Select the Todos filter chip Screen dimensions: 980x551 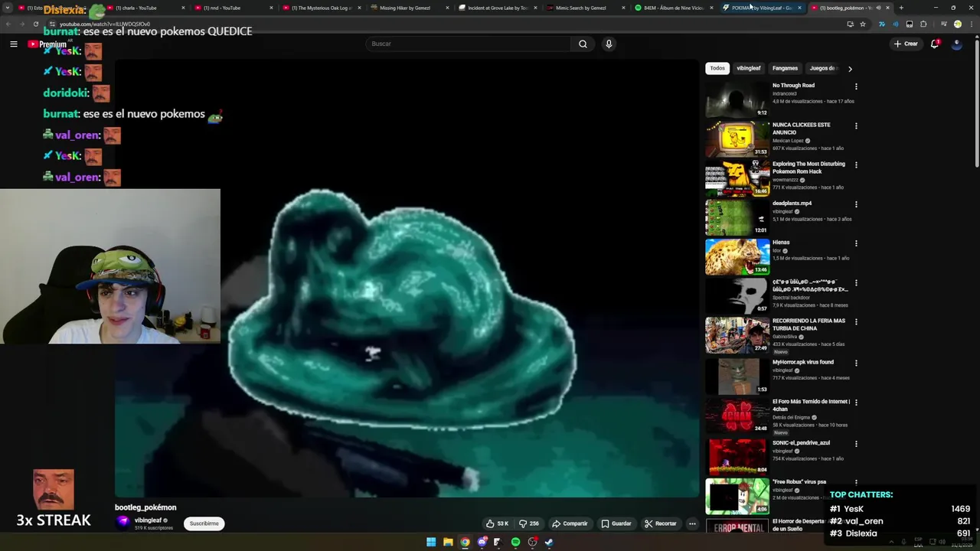[x=717, y=68]
